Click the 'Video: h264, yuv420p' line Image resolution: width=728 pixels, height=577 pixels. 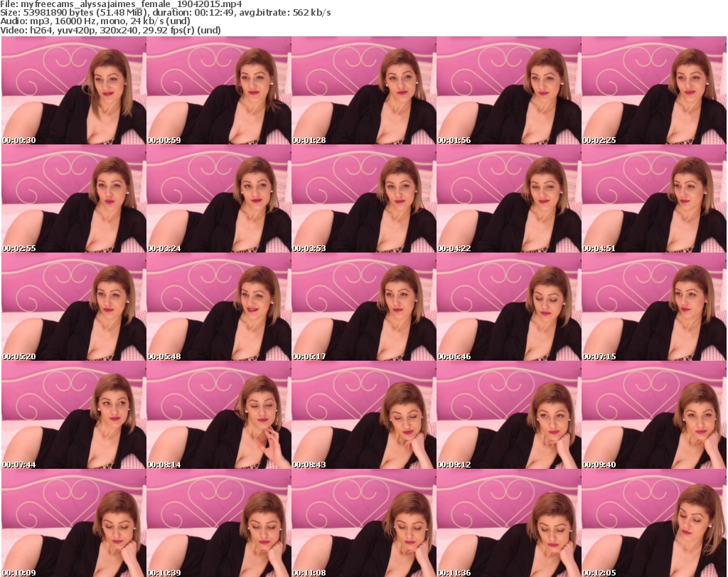tap(110, 30)
